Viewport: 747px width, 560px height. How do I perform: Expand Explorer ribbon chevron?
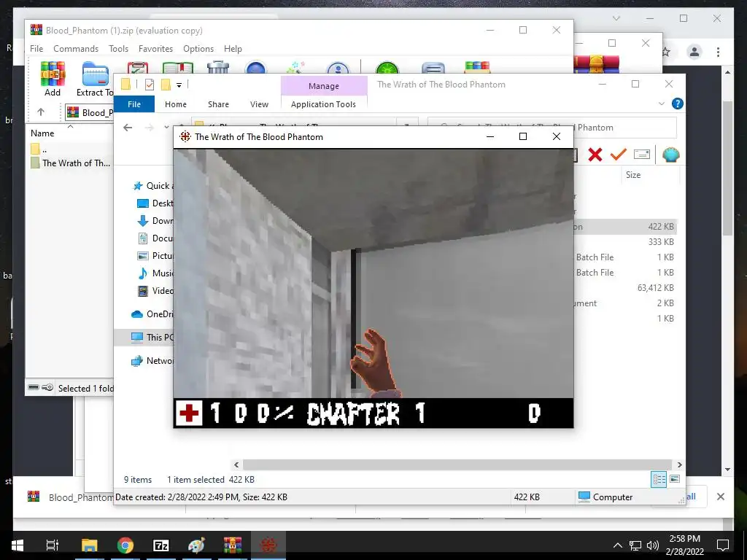pyautogui.click(x=661, y=104)
